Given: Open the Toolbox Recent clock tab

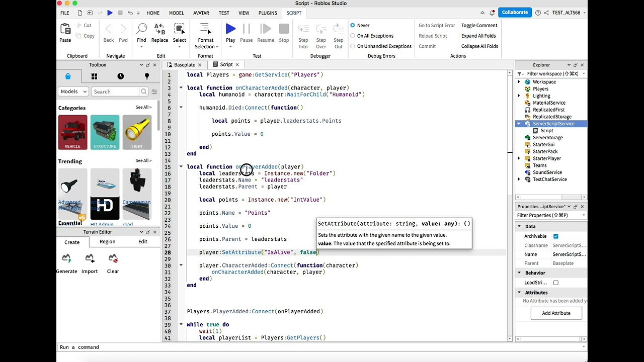Looking at the screenshot, I should click(x=120, y=76).
